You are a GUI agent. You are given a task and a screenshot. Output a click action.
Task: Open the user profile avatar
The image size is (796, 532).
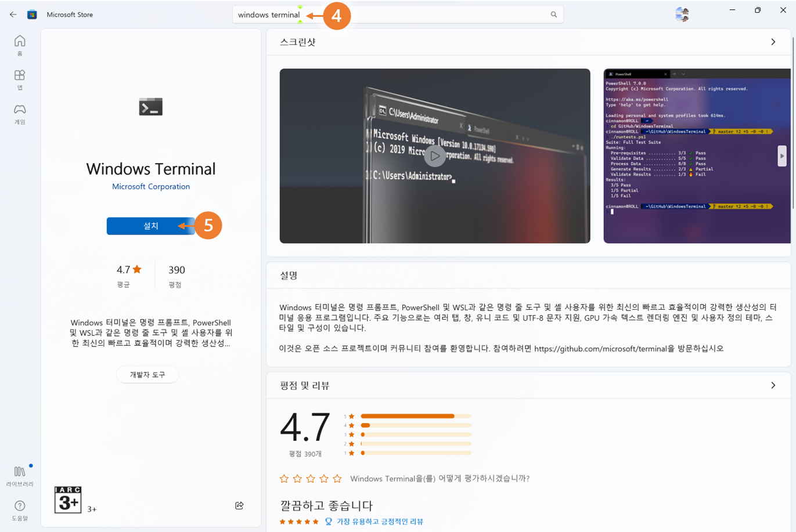682,15
